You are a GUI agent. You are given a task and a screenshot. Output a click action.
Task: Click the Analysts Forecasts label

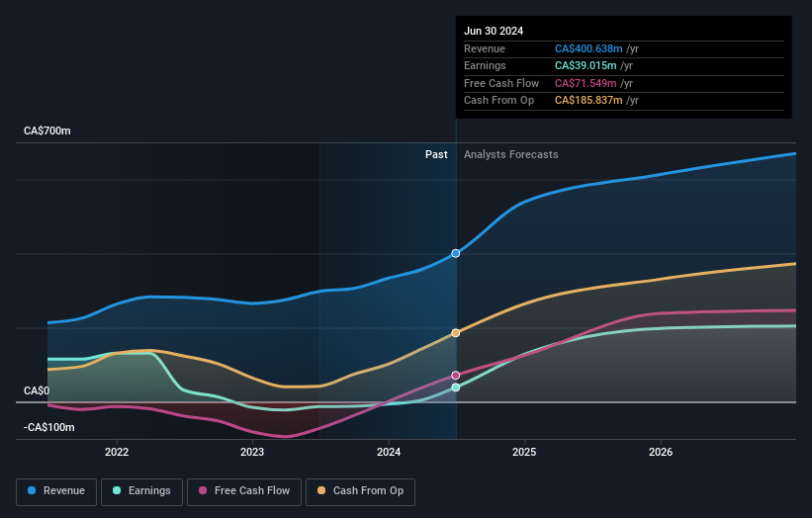[511, 154]
